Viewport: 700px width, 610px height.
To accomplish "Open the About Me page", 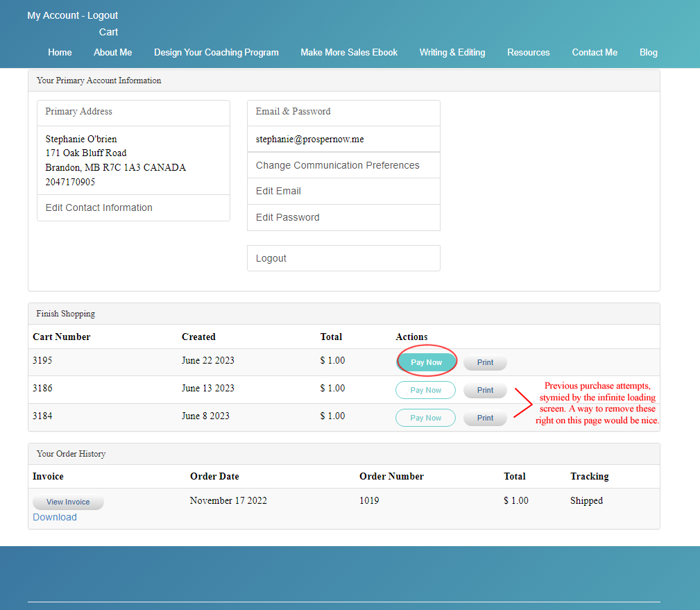I will click(x=113, y=52).
